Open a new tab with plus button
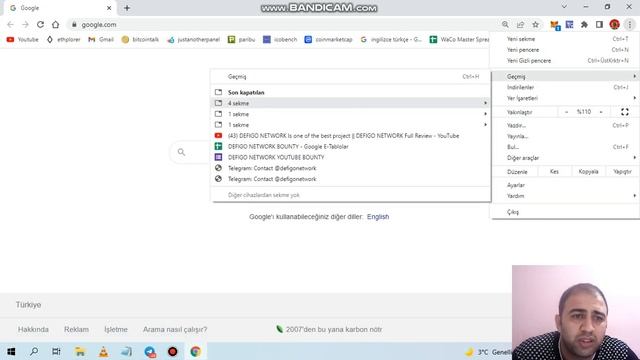Viewport: 640px width, 360px height. click(127, 8)
